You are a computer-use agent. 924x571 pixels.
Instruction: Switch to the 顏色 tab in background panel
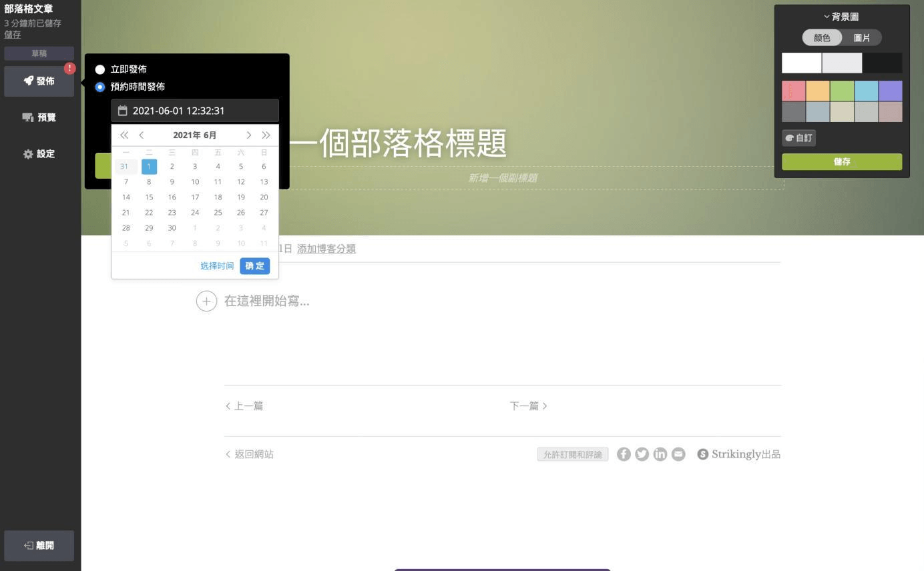pos(822,38)
